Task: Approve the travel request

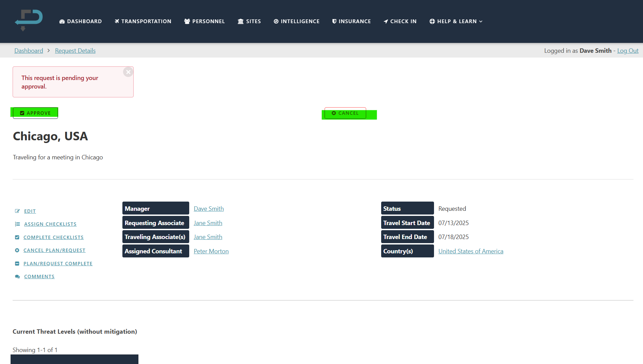Action: [x=35, y=113]
